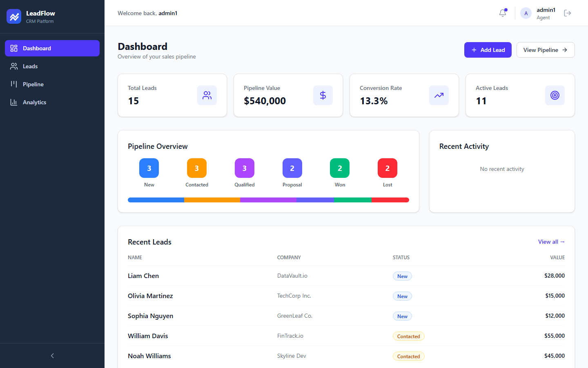Select Dashboard in the sidebar
Viewport: 588px width, 368px height.
(37, 48)
